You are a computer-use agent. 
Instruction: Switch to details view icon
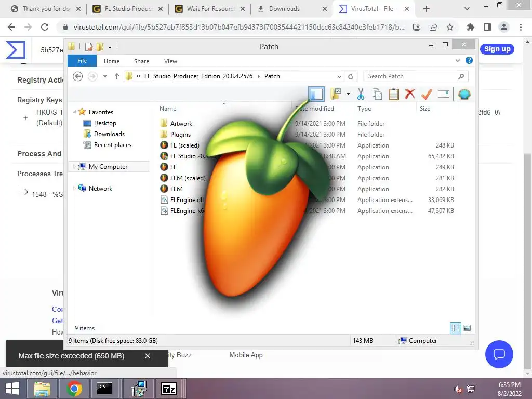(x=456, y=328)
